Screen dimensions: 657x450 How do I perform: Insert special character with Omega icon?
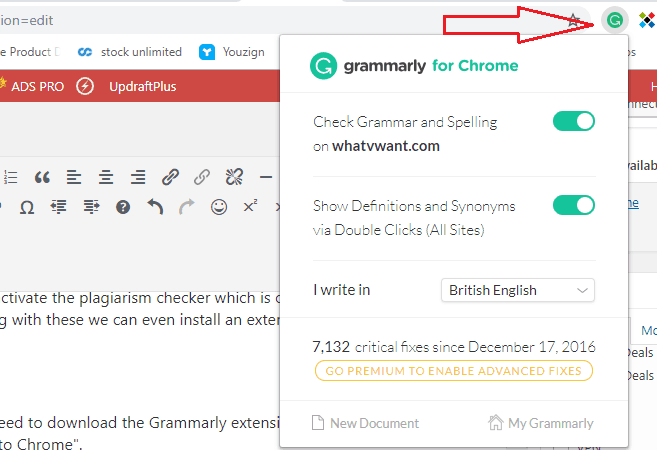click(x=27, y=207)
